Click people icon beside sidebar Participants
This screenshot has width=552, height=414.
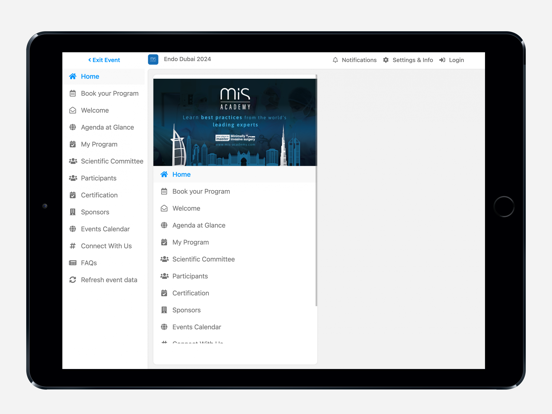point(73,178)
